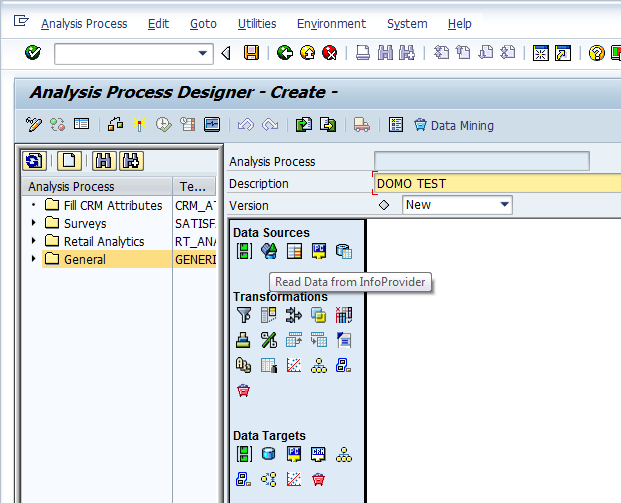The height and width of the screenshot is (503, 621).
Task: Select the filter funnel transformation icon
Action: pyautogui.click(x=244, y=315)
